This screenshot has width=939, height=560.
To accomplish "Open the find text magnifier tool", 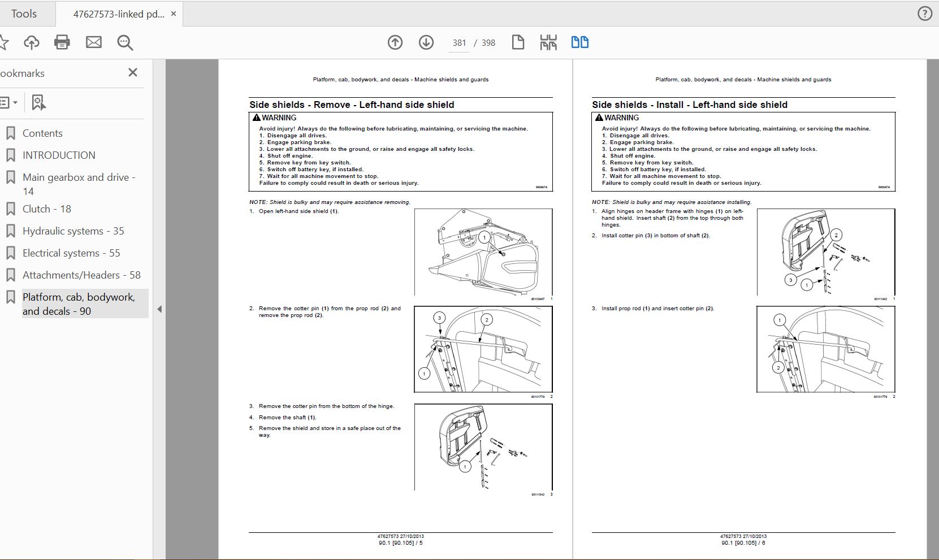I will pyautogui.click(x=125, y=42).
